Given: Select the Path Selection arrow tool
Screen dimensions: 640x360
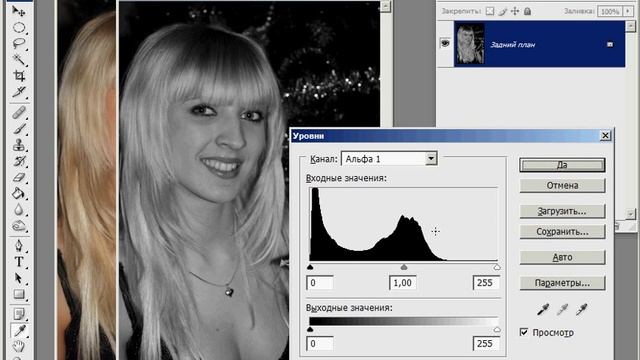Looking at the screenshot, I should coord(19,278).
